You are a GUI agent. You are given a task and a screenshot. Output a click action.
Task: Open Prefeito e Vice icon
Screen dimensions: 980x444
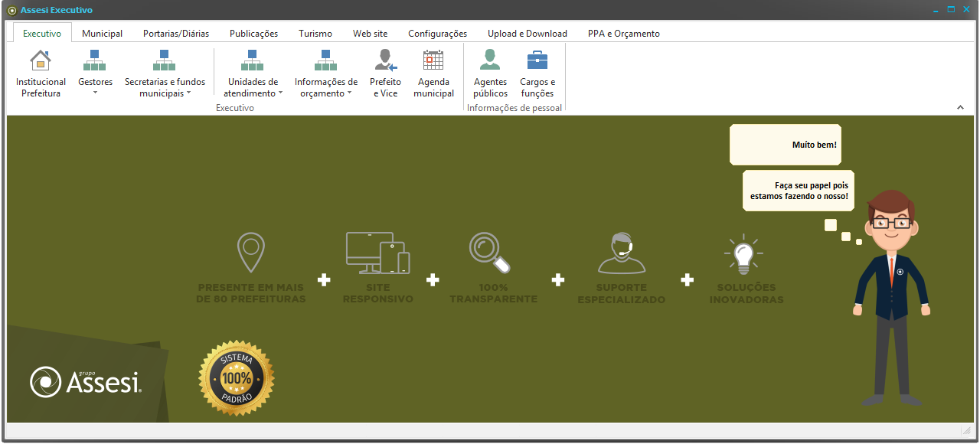(x=385, y=60)
